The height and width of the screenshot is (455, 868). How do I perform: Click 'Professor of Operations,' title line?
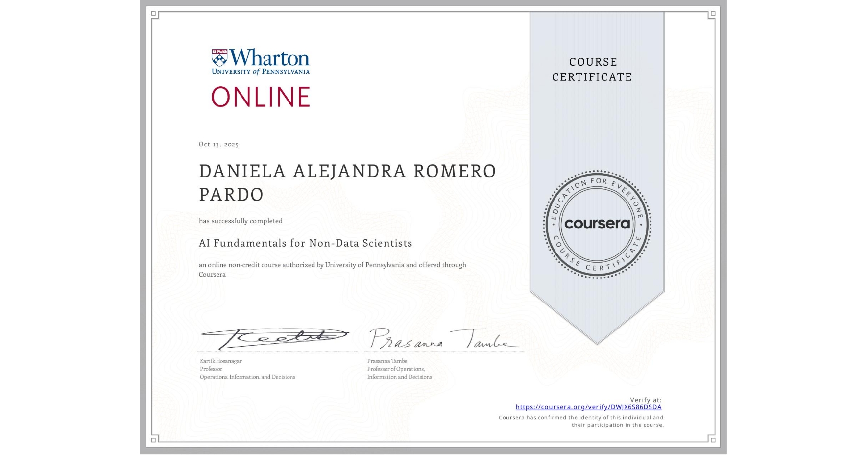(x=396, y=369)
